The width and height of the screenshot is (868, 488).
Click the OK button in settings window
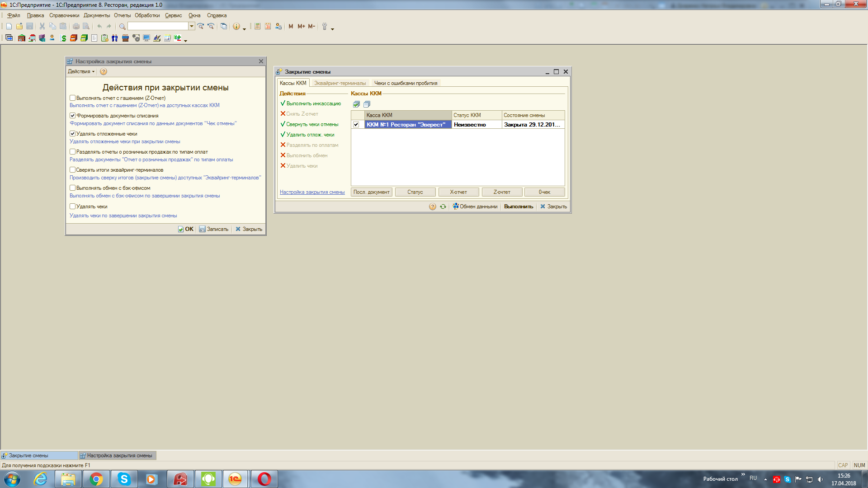pyautogui.click(x=185, y=229)
